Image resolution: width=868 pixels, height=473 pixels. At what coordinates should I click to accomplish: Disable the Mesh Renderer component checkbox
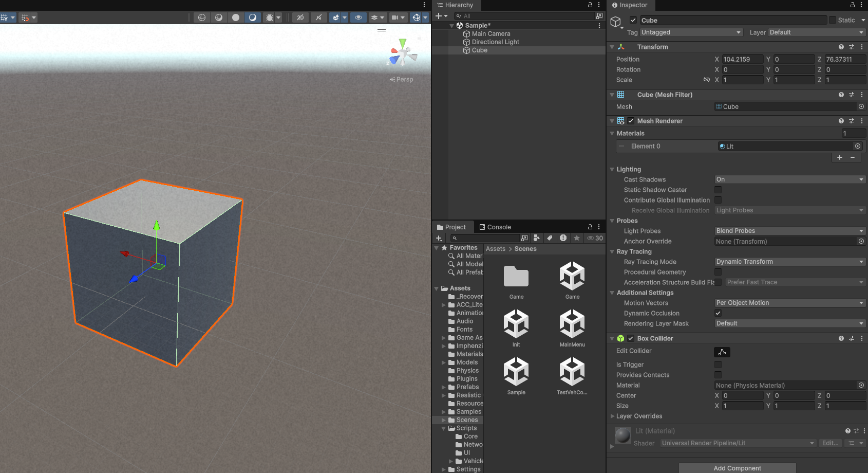click(631, 121)
